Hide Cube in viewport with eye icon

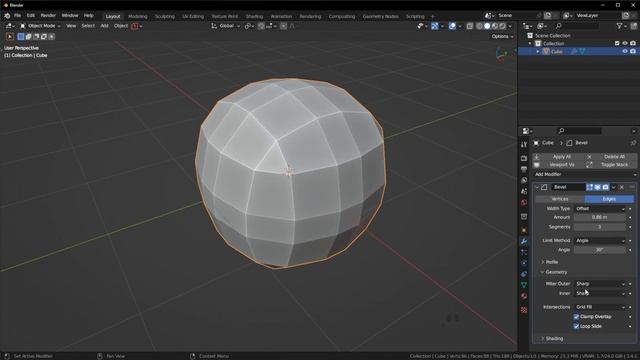click(x=625, y=51)
